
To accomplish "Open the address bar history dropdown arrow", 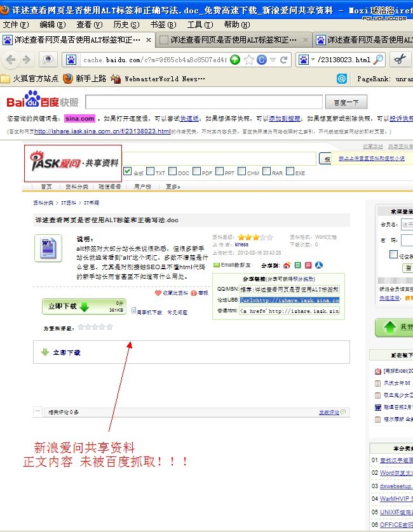I will (x=272, y=60).
